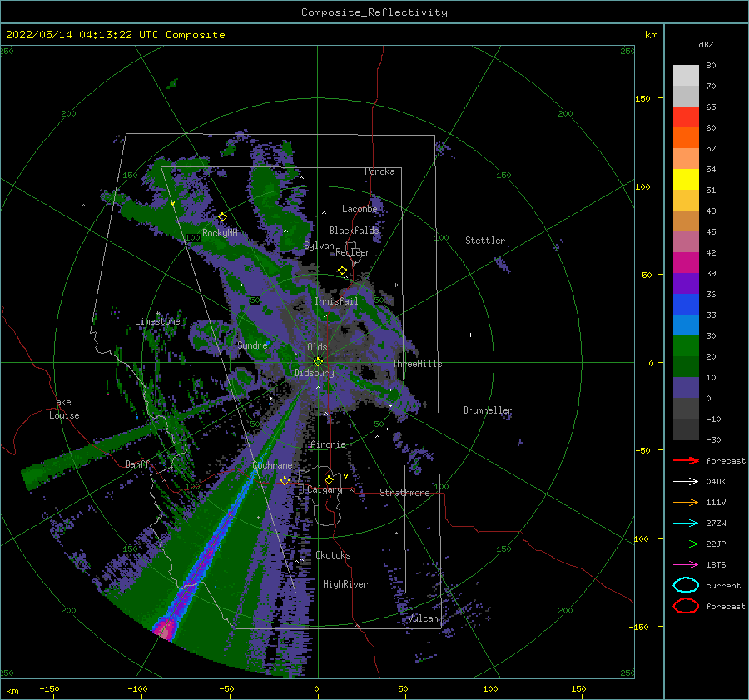
Task: Click the yellow radar site marker at Didsbury
Action: tap(318, 362)
